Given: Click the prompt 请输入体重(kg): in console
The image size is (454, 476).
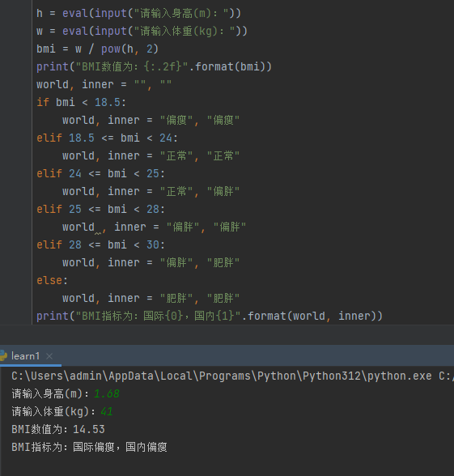Looking at the screenshot, I should point(53,411).
